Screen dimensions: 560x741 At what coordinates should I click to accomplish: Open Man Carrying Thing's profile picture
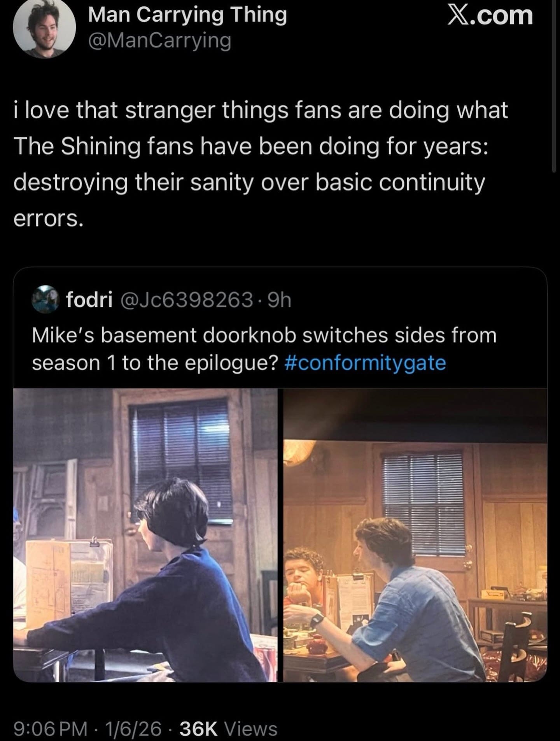pyautogui.click(x=44, y=29)
